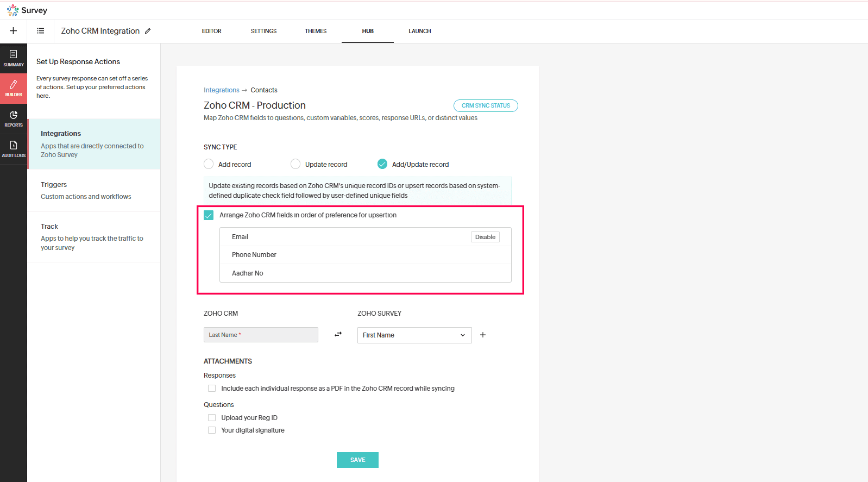This screenshot has width=868, height=482.
Task: Select the Add/Update record sync type
Action: click(382, 164)
